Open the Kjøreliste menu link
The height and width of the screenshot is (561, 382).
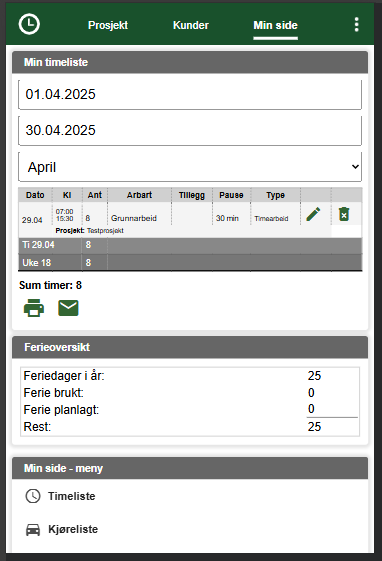73,529
